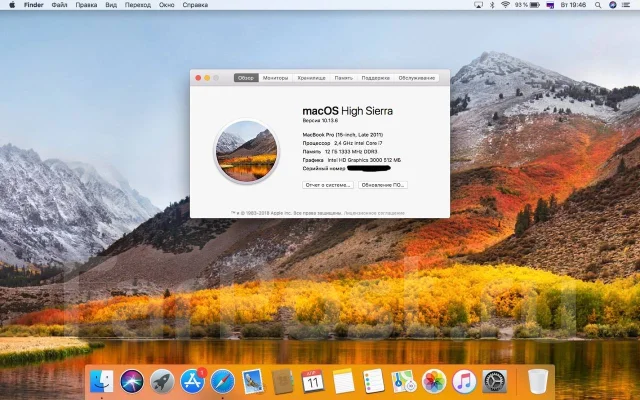Click the Обновление ПО button
640x400 pixels.
point(383,185)
